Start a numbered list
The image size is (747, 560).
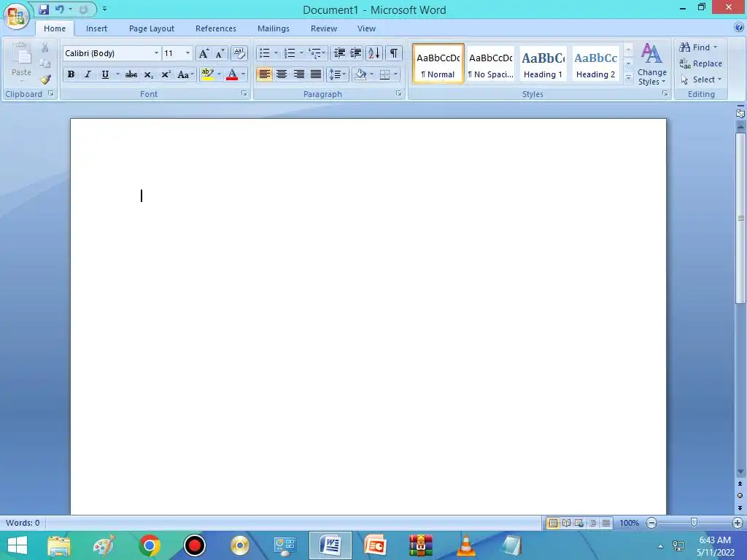pos(290,53)
